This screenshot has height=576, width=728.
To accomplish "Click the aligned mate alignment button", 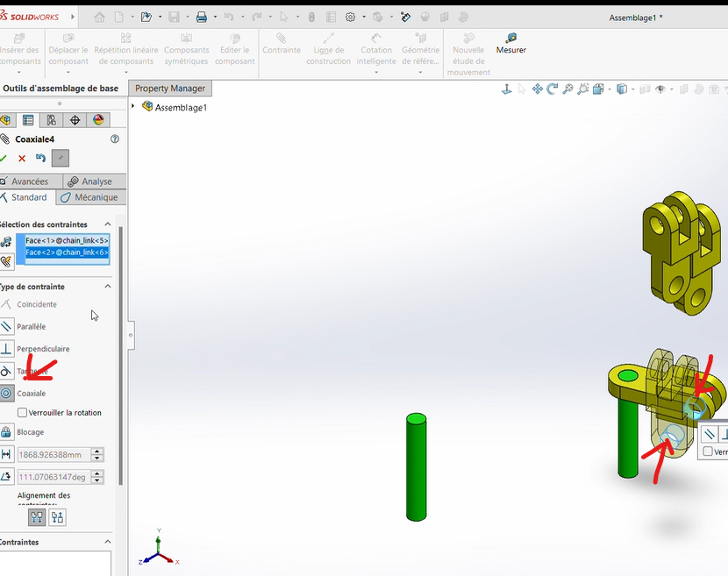I will point(37,517).
